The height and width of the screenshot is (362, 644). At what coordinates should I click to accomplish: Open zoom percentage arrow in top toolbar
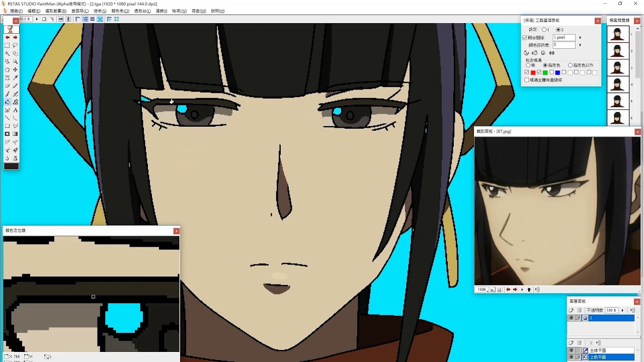[37, 19]
